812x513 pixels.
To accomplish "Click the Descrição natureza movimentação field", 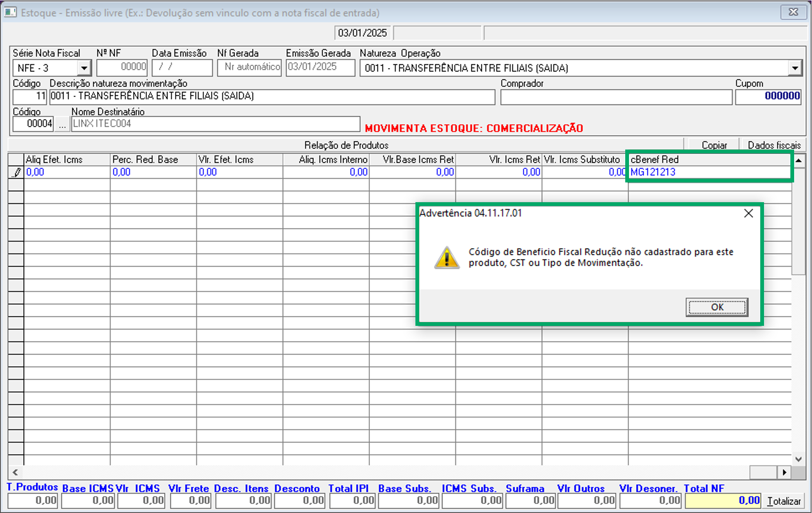I will point(272,96).
